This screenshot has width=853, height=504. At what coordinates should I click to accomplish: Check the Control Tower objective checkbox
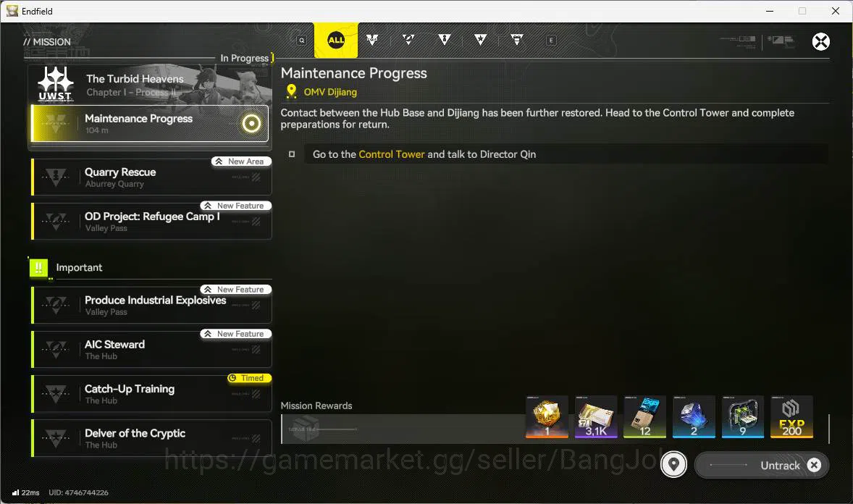(292, 154)
